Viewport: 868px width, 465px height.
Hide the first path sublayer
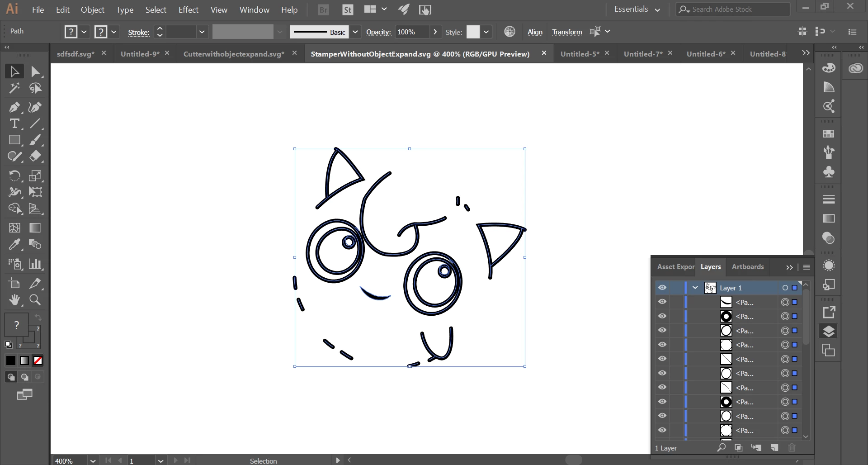tap(662, 302)
